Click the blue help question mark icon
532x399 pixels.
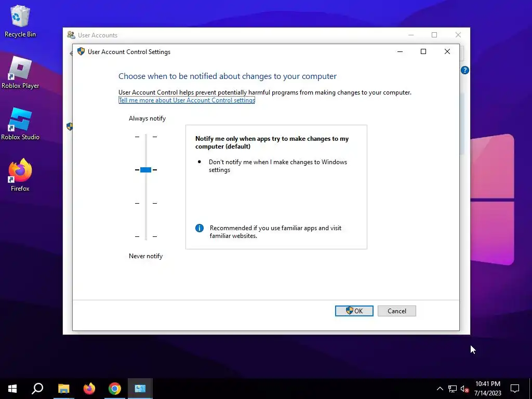pos(465,70)
